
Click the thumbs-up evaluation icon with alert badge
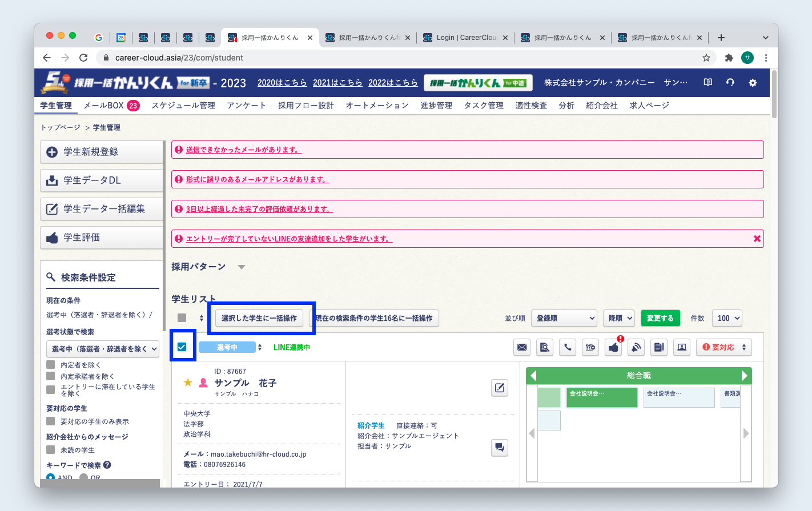tap(612, 347)
